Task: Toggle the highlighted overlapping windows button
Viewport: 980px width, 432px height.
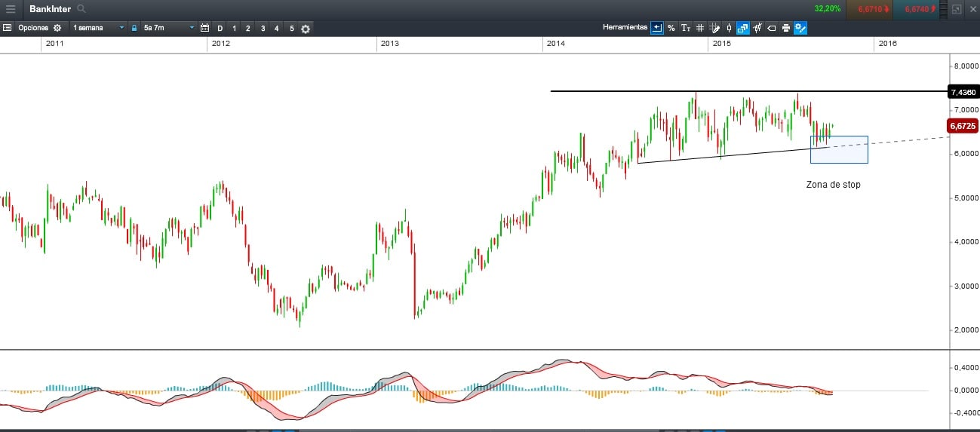Action: (742, 28)
